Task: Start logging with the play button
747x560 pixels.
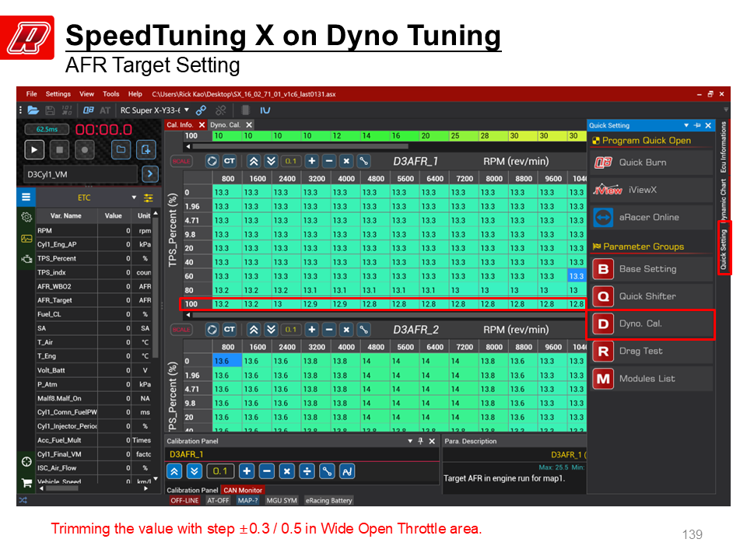Action: tap(34, 149)
